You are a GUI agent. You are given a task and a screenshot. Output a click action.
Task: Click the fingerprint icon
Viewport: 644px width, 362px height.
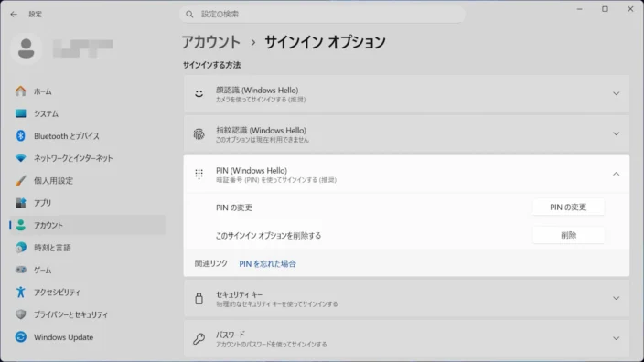click(199, 133)
